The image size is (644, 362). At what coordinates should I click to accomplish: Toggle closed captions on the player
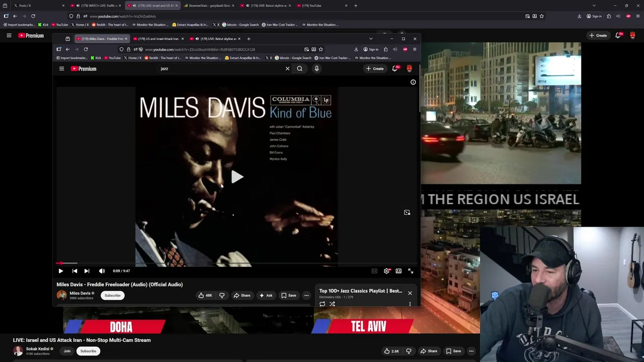(374, 271)
